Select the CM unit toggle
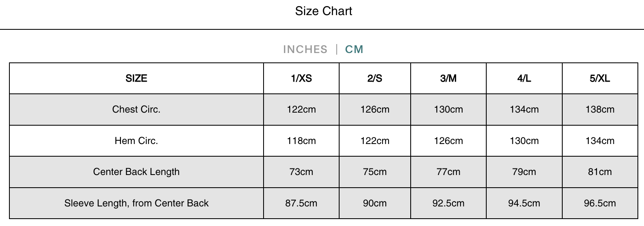The image size is (644, 226). [354, 49]
